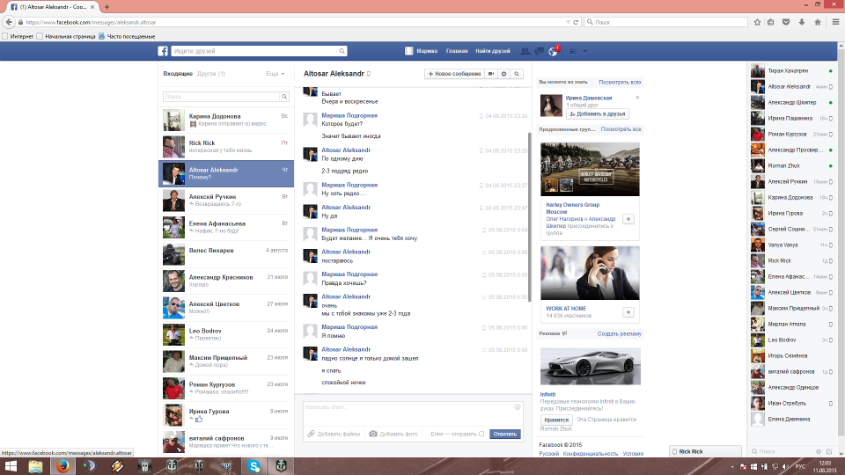Open Марина profile in the header

(x=421, y=51)
